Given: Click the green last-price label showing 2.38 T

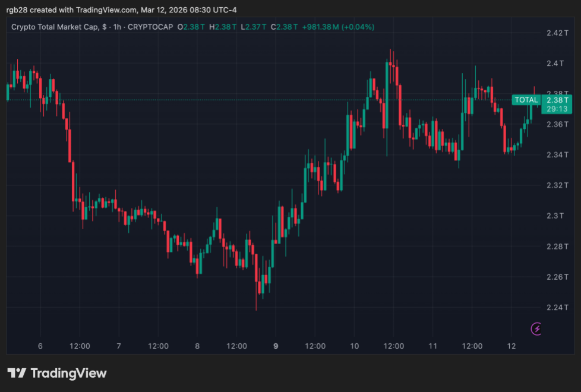Looking at the screenshot, I should point(557,101).
